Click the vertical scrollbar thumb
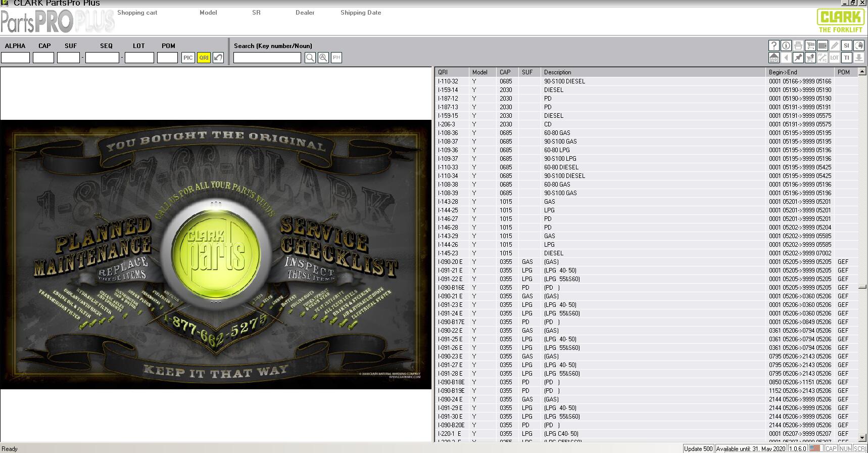 click(862, 287)
